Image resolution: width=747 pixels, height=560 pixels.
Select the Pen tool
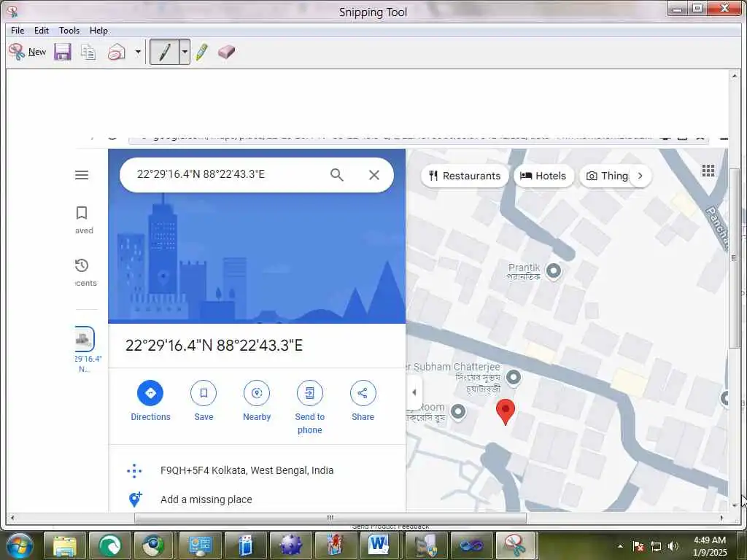164,52
